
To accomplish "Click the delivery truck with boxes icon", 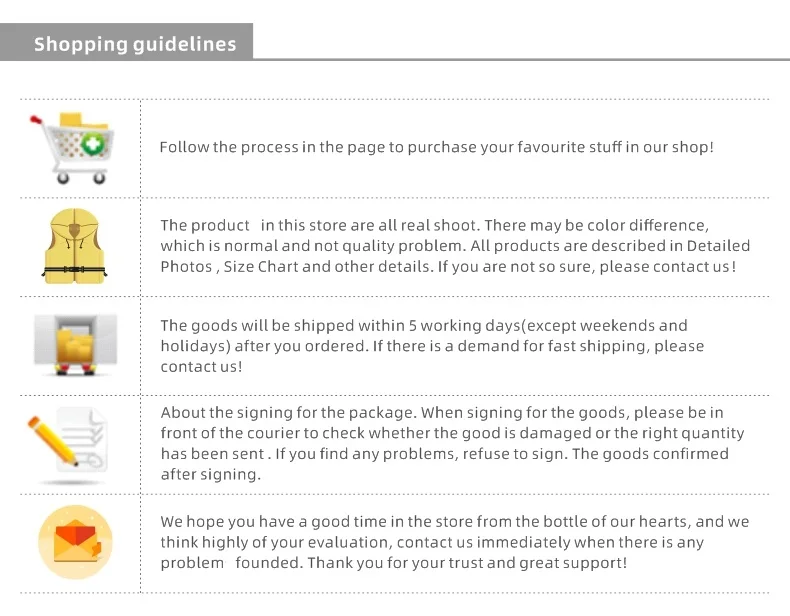I will 76,345.
